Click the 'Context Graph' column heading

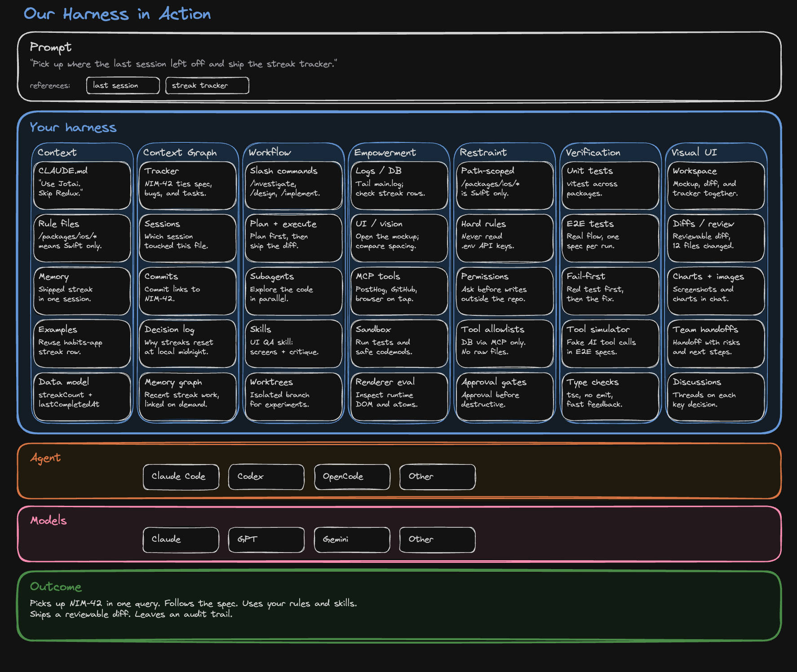[x=180, y=153]
